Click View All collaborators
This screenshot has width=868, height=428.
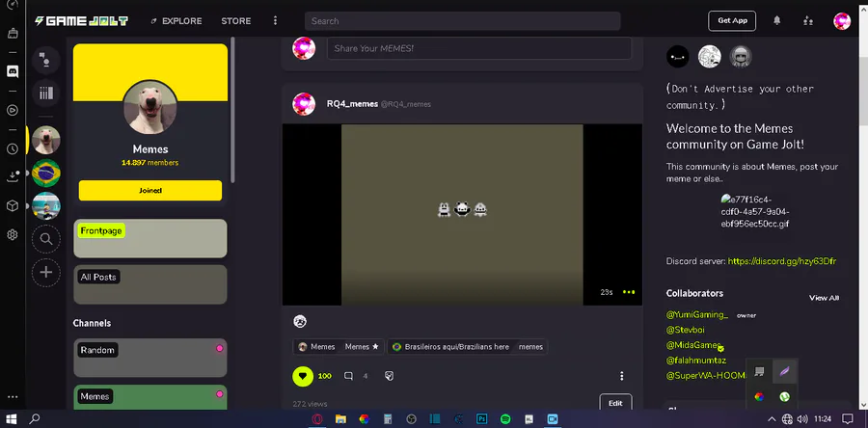coord(824,298)
